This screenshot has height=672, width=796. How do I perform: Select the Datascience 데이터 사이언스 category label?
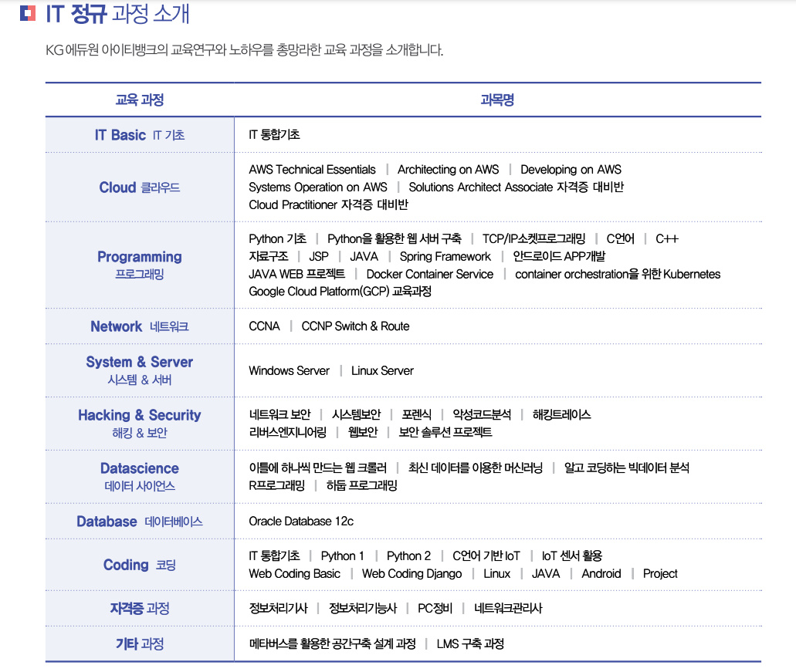(140, 477)
